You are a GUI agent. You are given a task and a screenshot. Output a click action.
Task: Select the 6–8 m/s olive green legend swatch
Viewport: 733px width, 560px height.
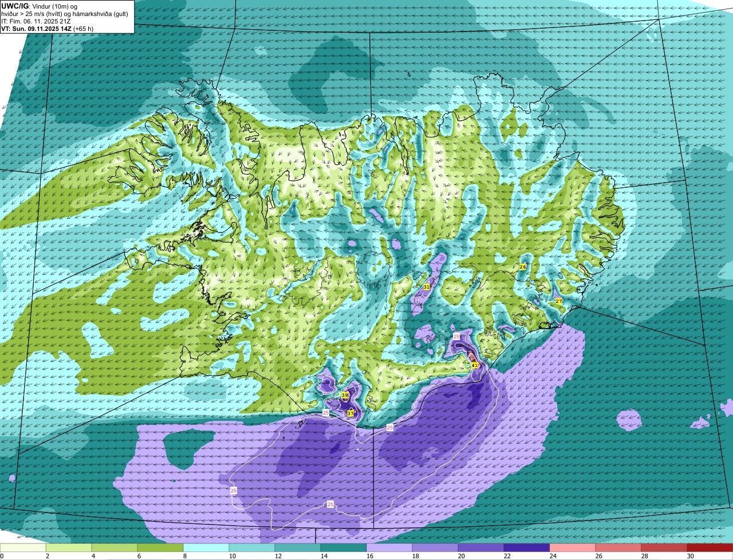[x=160, y=547]
